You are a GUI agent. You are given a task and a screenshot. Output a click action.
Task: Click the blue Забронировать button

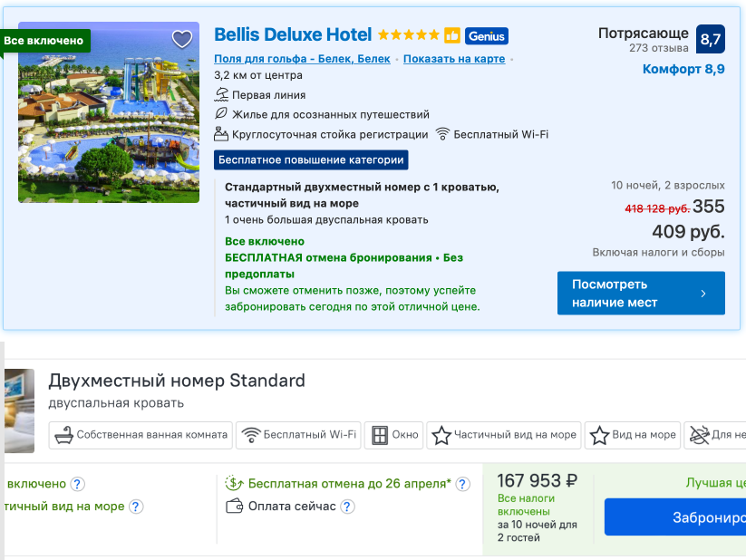675,517
